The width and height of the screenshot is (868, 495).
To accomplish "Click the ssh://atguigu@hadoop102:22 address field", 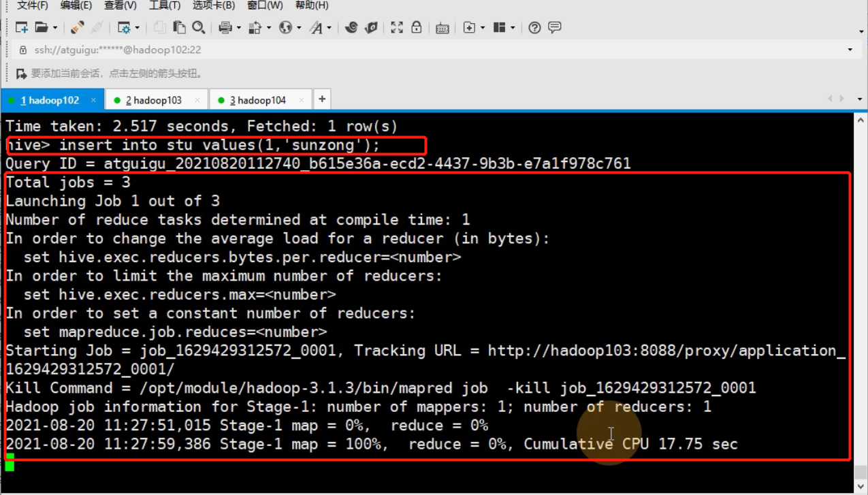I will coord(436,50).
